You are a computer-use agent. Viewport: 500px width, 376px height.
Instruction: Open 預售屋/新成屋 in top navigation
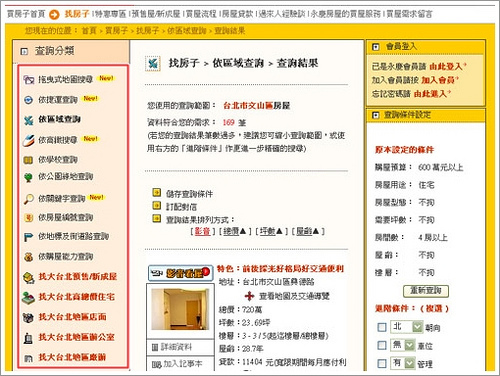[x=156, y=14]
